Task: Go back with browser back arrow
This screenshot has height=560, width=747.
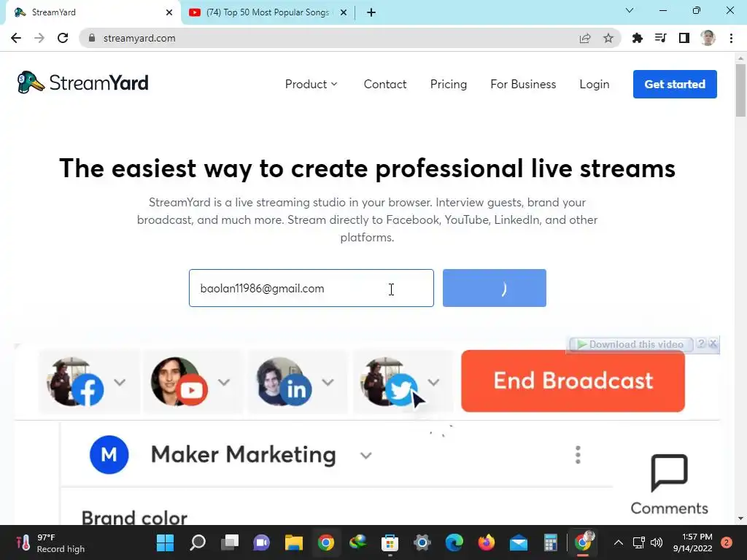Action: 16,38
